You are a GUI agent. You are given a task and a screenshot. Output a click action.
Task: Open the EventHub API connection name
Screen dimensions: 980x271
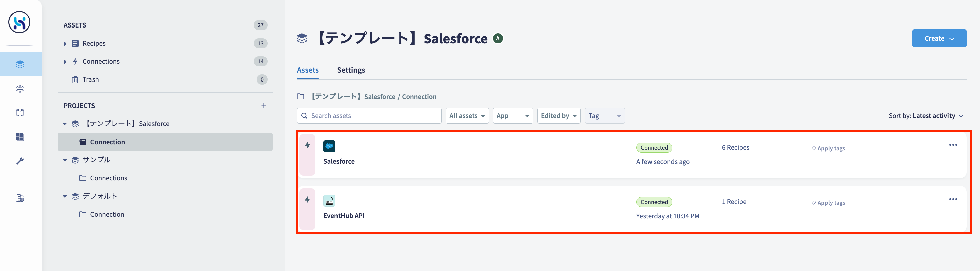[344, 216]
